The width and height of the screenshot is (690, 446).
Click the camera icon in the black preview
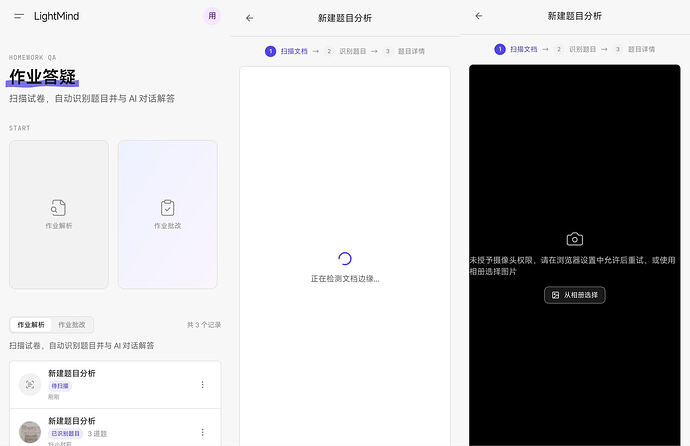coord(575,239)
